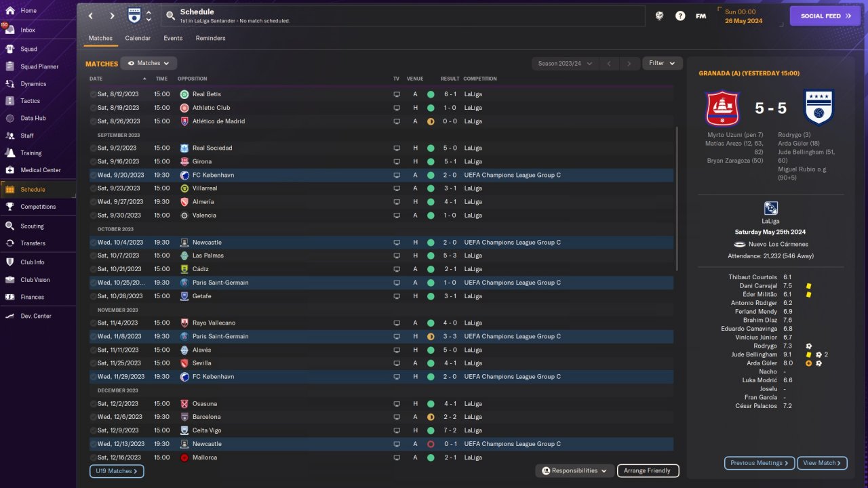The image size is (868, 488).
Task: Click the up chevron beside the club badge
Action: pyautogui.click(x=149, y=12)
